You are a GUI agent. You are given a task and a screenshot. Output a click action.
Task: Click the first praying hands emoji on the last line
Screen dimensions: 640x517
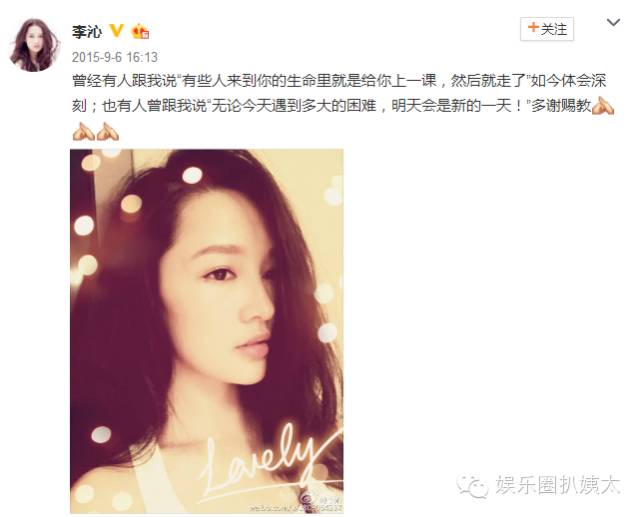(84, 131)
